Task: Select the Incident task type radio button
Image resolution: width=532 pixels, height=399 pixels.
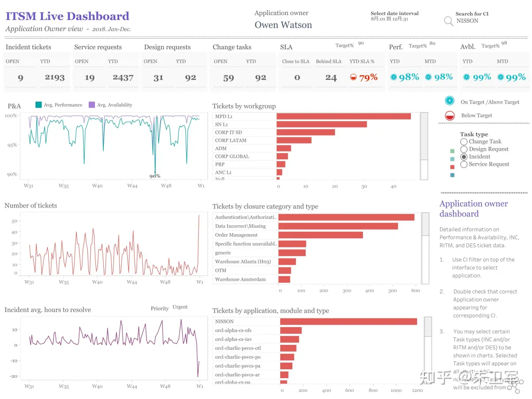Action: point(464,156)
